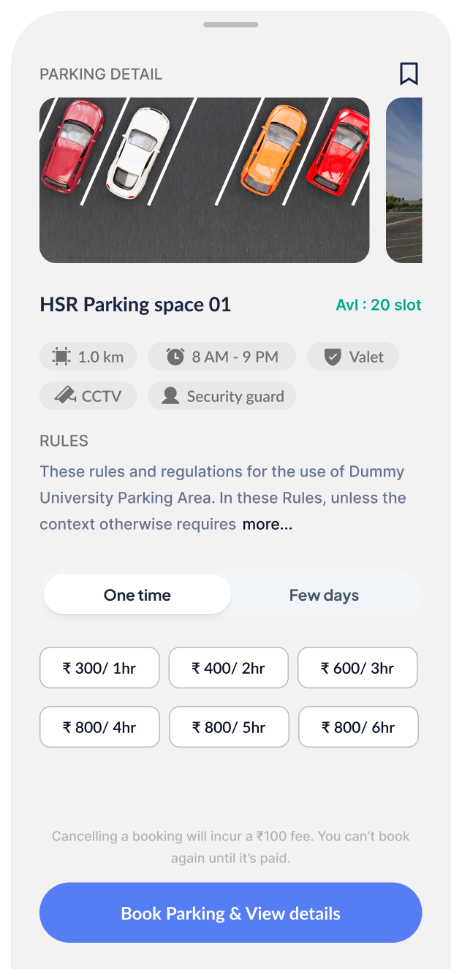462x980 pixels.
Task: Pick the ₹ 800/ 5hr rate
Action: click(x=229, y=727)
